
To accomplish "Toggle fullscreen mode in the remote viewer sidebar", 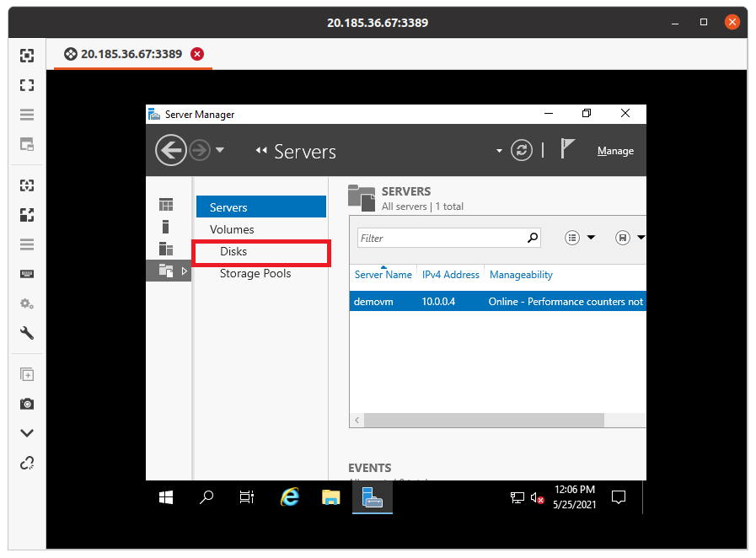I will point(26,85).
